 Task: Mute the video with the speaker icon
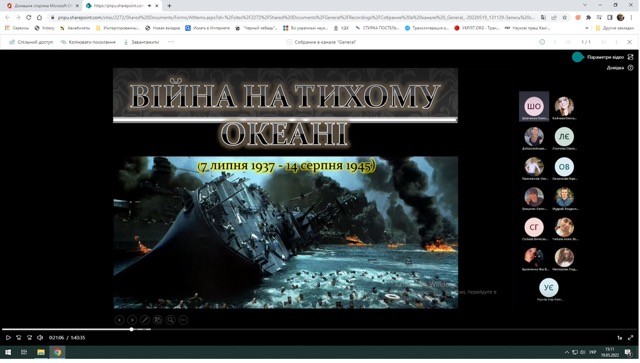coord(40,338)
